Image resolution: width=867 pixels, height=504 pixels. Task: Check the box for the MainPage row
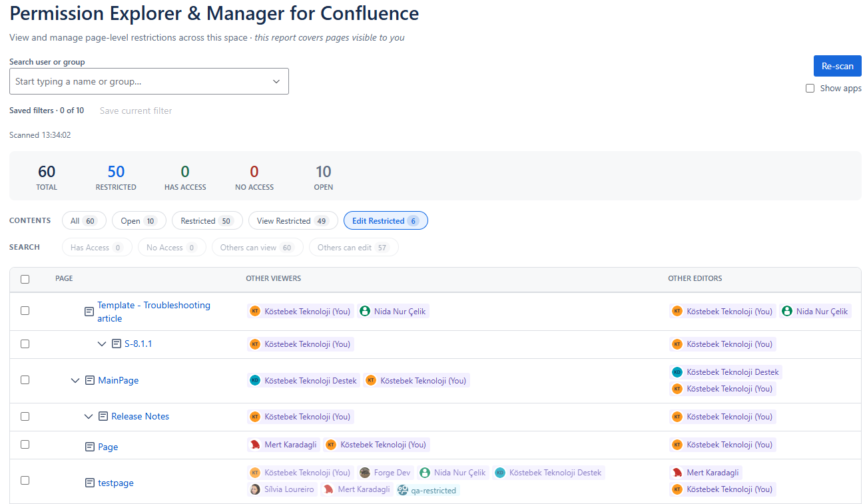click(x=25, y=380)
